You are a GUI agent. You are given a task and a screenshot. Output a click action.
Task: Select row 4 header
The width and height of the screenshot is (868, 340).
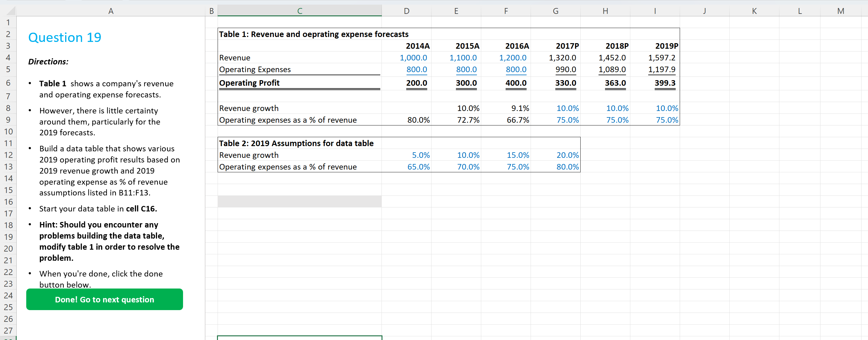click(x=8, y=57)
